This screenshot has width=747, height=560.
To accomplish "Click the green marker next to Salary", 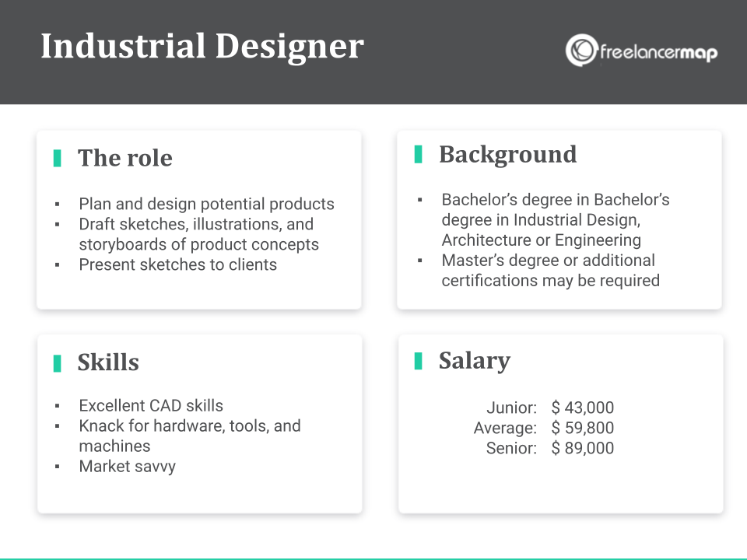I will pos(419,361).
